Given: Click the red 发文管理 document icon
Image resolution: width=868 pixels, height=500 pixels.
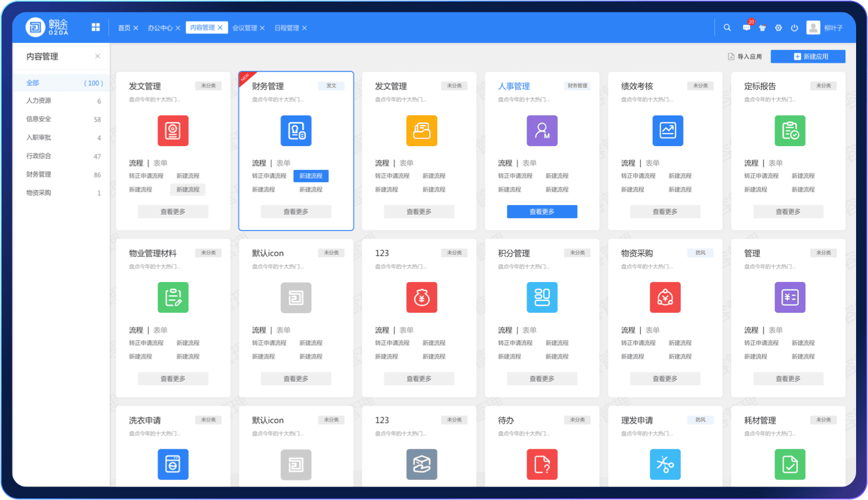Looking at the screenshot, I should (x=173, y=130).
